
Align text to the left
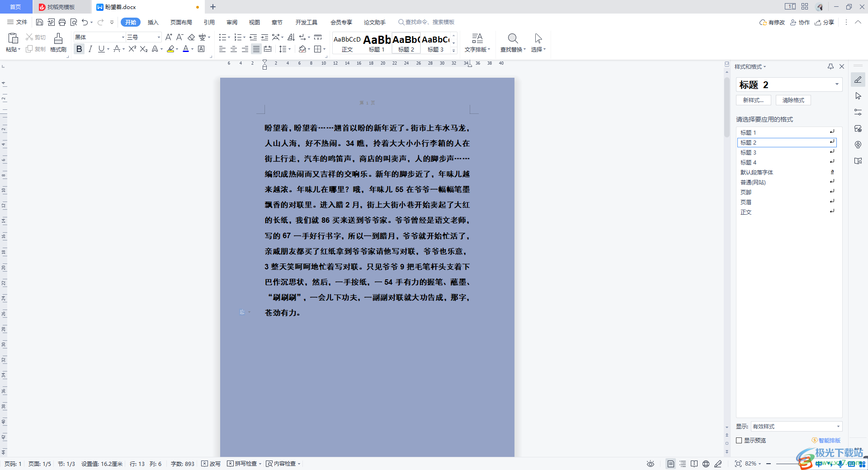(x=222, y=49)
